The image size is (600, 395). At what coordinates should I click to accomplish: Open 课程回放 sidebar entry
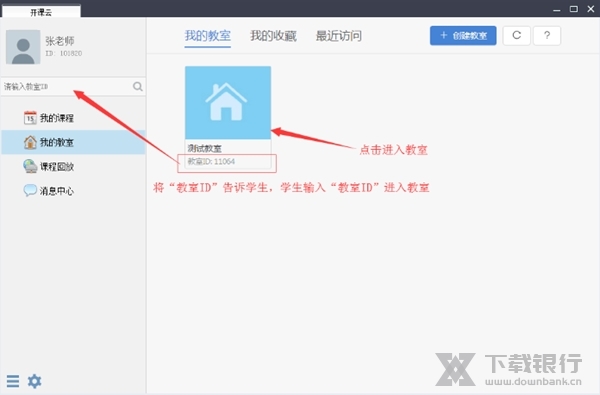(73, 166)
